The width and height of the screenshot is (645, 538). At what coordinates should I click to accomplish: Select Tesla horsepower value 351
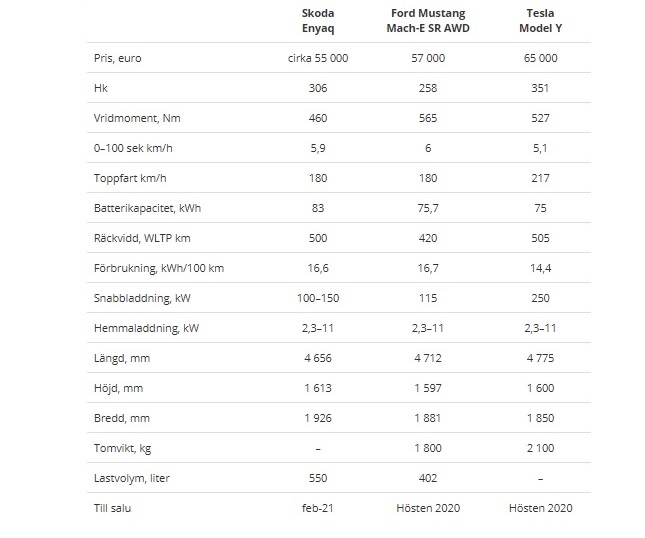pos(540,88)
